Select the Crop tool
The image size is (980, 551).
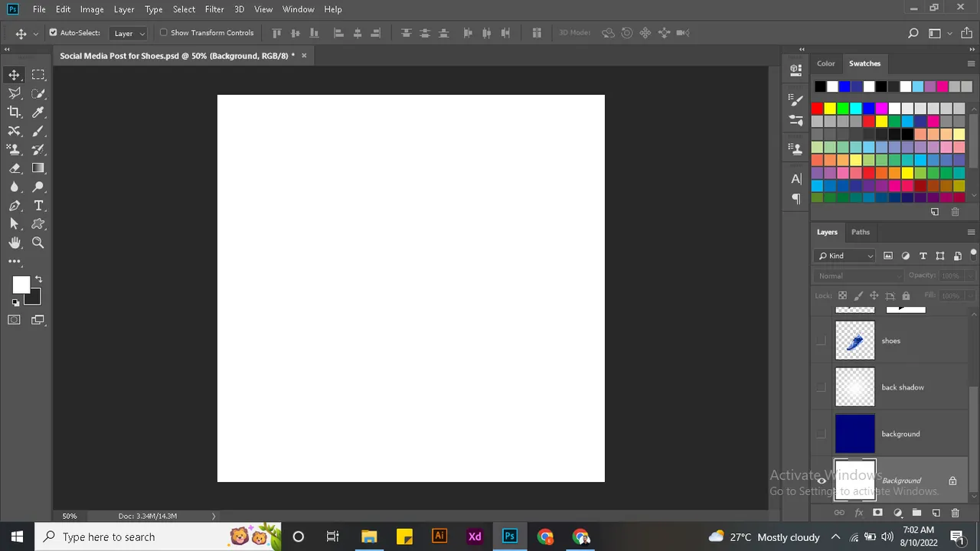[x=15, y=112]
